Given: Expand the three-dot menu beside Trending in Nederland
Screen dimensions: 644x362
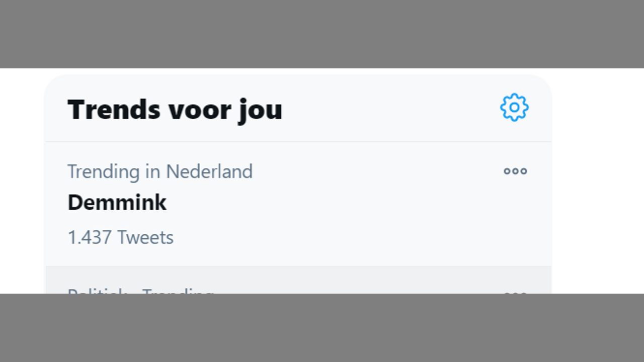Looking at the screenshot, I should [515, 171].
